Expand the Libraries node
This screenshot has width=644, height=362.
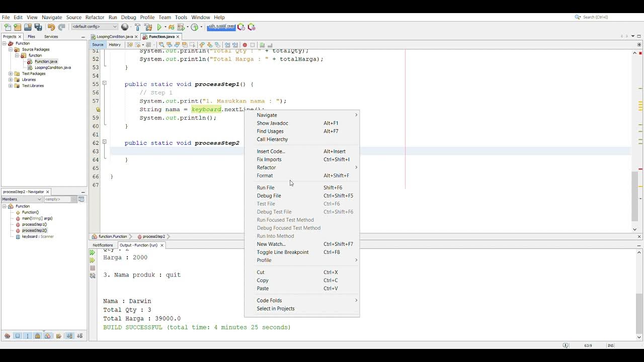click(x=10, y=79)
